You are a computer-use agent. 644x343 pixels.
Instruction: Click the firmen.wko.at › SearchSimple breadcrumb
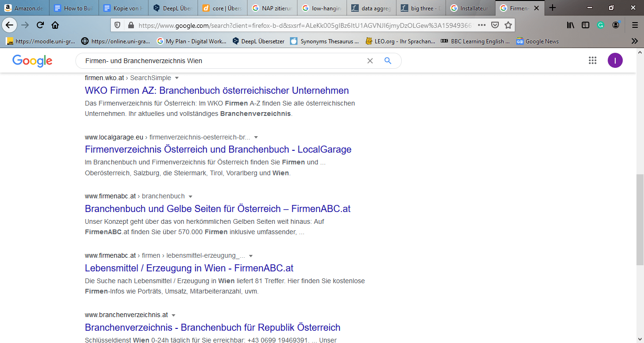pyautogui.click(x=128, y=78)
